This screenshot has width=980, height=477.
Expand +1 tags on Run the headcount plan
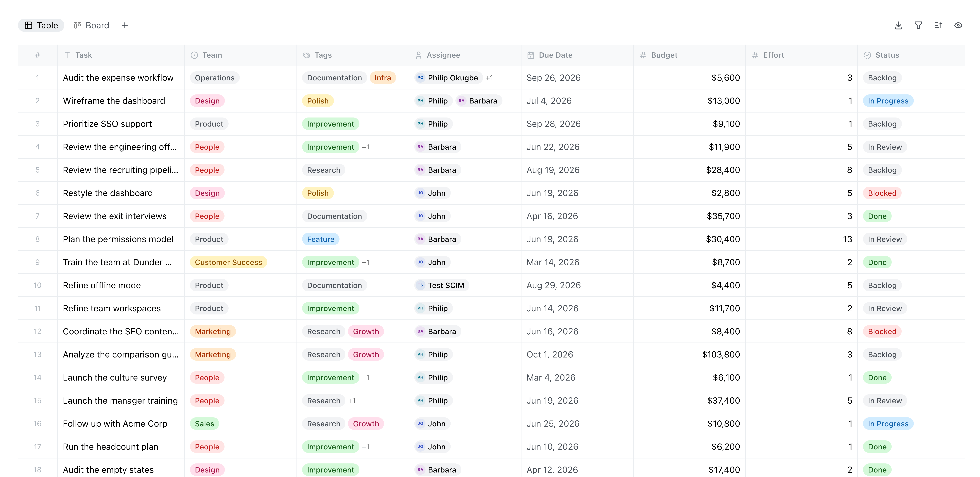point(366,447)
